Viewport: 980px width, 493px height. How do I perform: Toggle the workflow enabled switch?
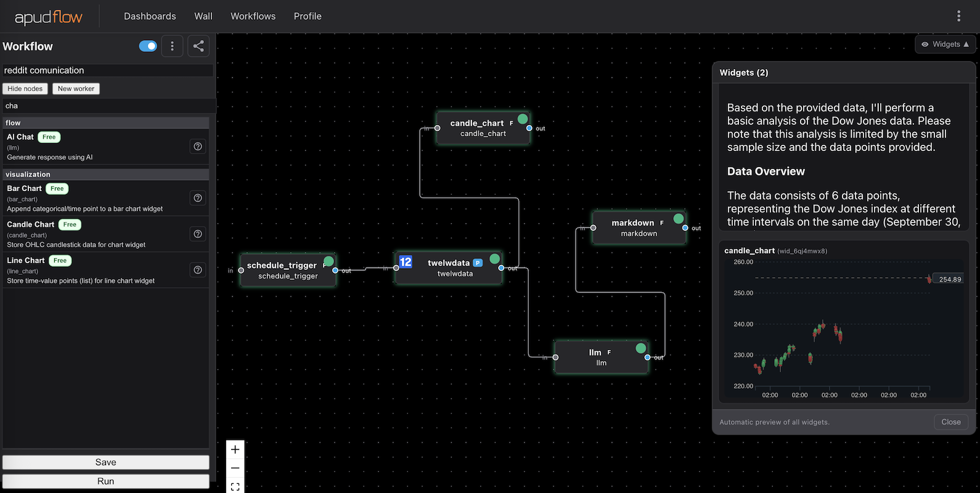coord(148,46)
